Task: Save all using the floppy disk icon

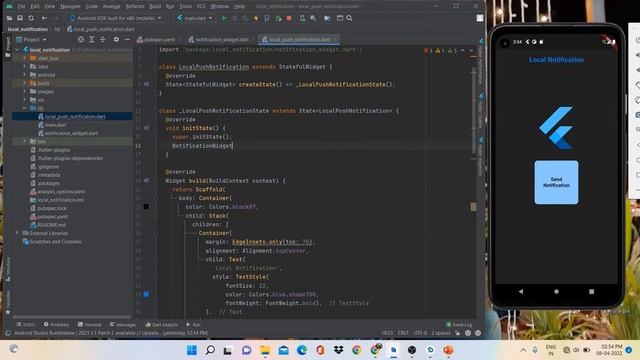Action: click(20, 18)
